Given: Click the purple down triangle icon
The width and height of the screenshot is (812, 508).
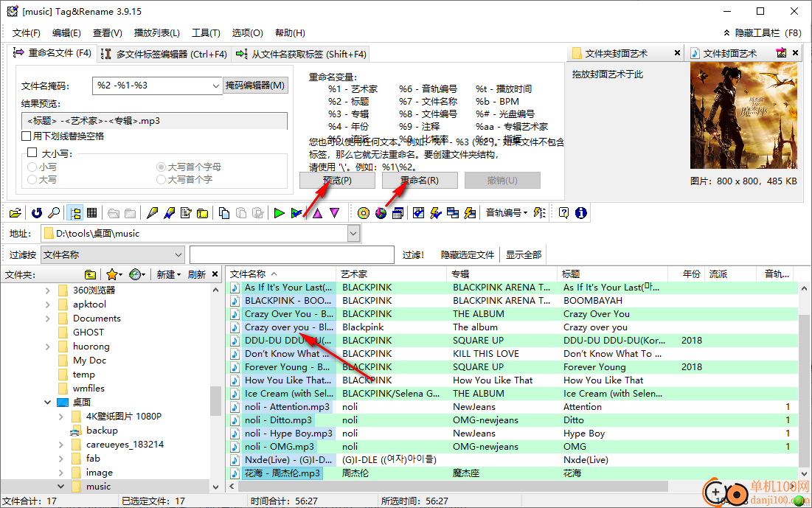Looking at the screenshot, I should (335, 213).
